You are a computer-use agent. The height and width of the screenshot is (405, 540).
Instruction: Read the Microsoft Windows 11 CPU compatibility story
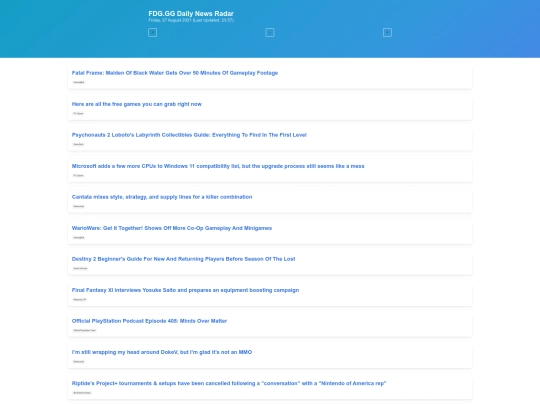pyautogui.click(x=218, y=166)
